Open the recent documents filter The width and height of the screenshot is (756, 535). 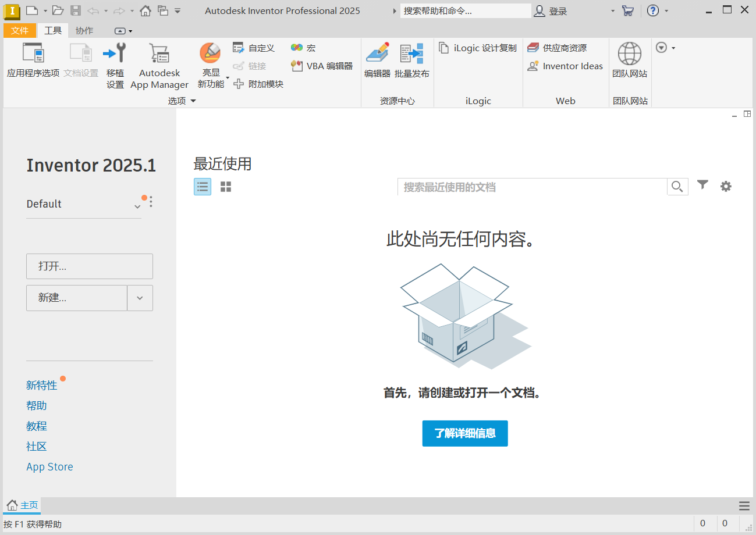[x=702, y=186]
